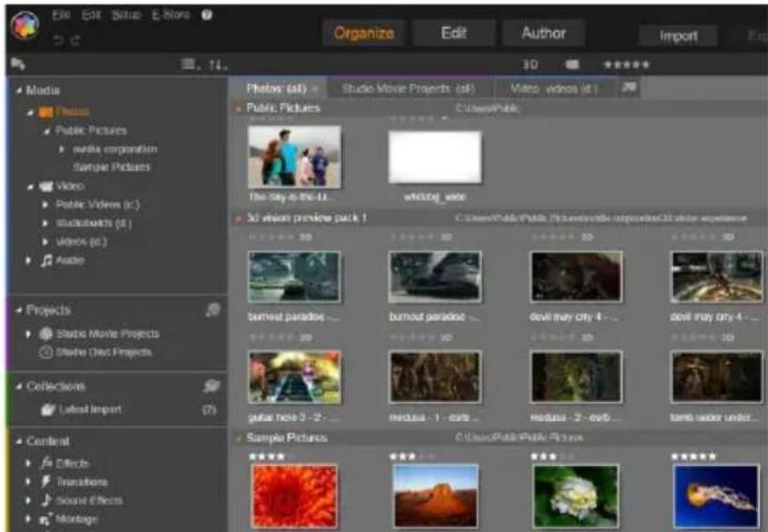The height and width of the screenshot is (532, 768).
Task: Click the (7) count beside Latest Import
Action: click(209, 410)
